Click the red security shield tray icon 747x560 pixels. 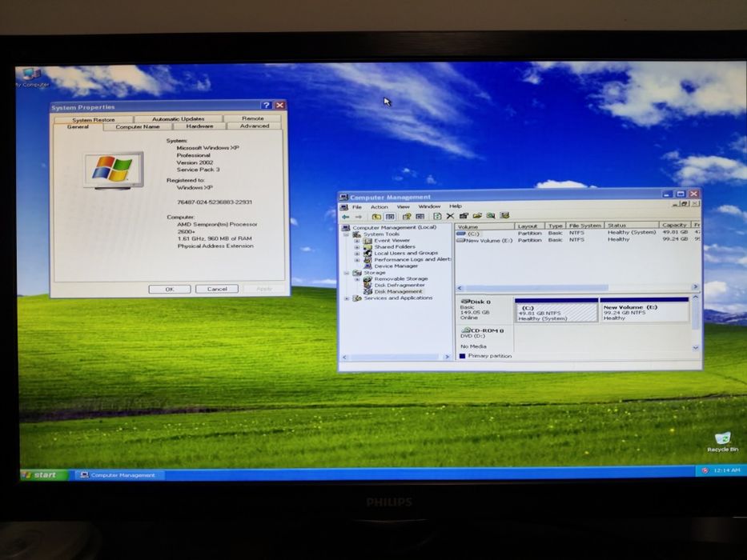(705, 470)
